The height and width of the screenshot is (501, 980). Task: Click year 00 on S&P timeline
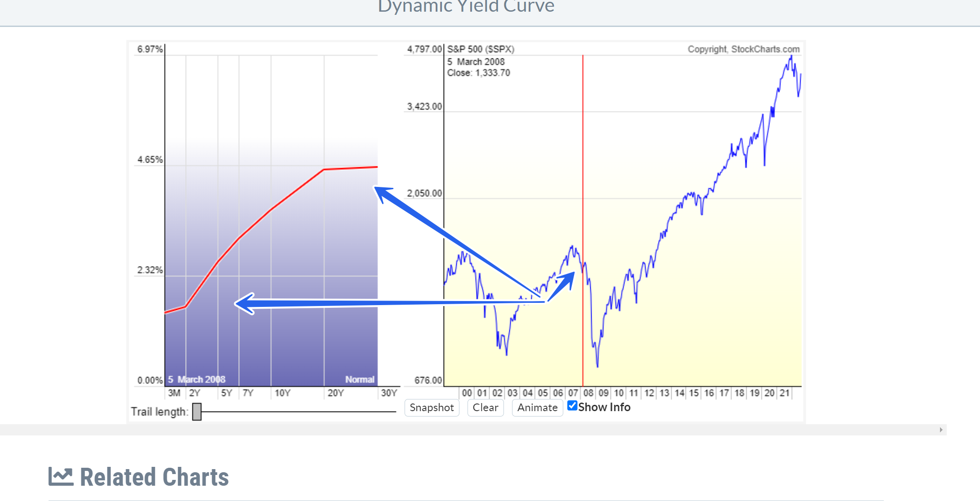click(x=467, y=393)
